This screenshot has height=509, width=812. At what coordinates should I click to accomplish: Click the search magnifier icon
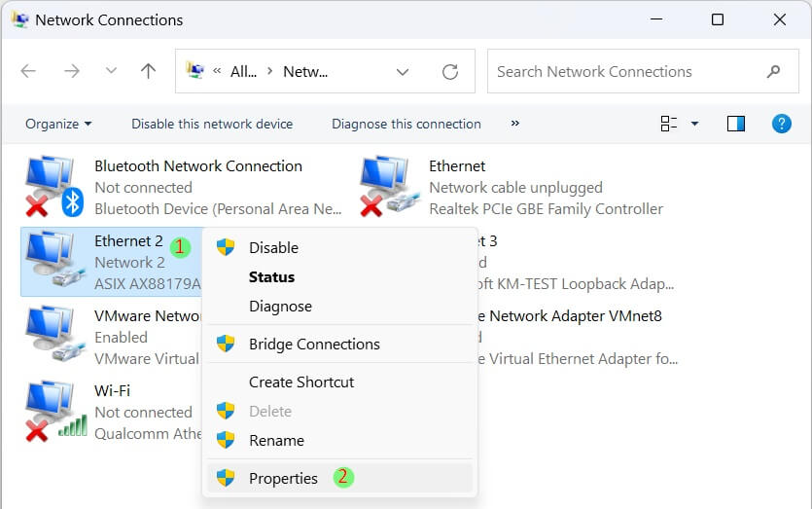click(774, 72)
